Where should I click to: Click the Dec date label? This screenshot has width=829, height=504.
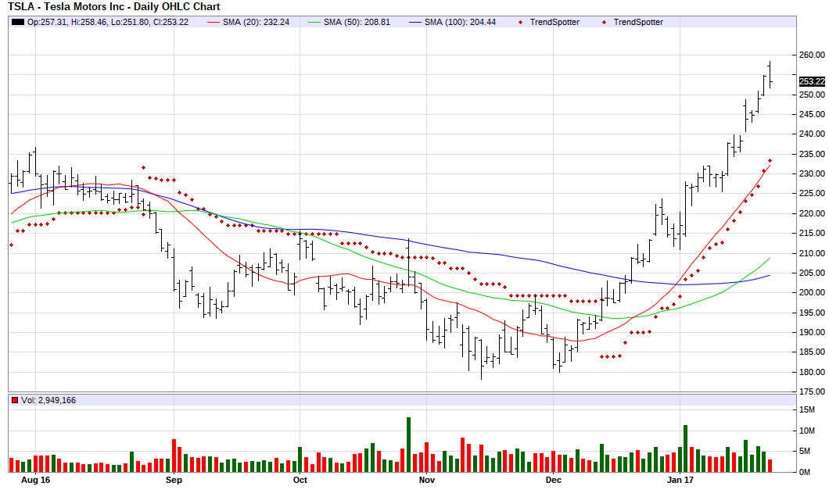[x=554, y=480]
